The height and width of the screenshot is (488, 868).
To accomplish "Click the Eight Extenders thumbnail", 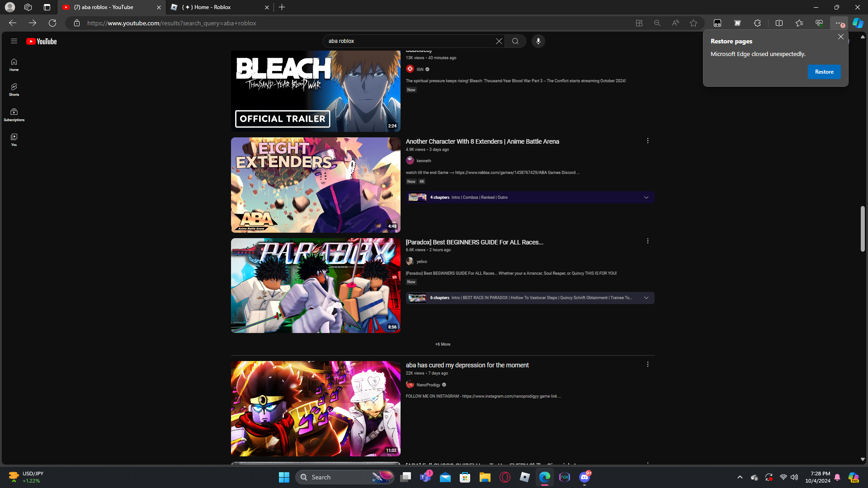I will pos(316,185).
